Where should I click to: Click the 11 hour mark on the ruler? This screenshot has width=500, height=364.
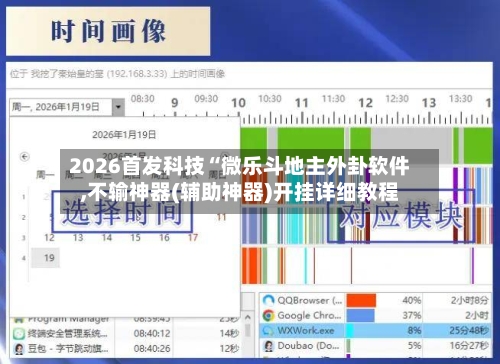tap(302, 103)
